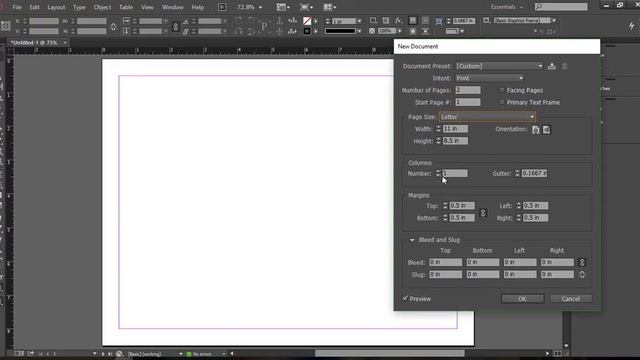Click the page Width field
640x360 pixels.
[456, 129]
